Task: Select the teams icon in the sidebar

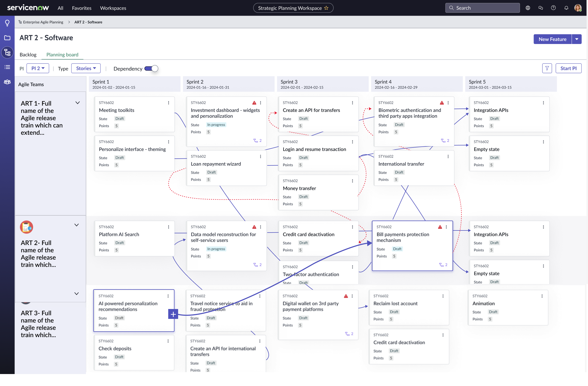Action: click(x=7, y=82)
